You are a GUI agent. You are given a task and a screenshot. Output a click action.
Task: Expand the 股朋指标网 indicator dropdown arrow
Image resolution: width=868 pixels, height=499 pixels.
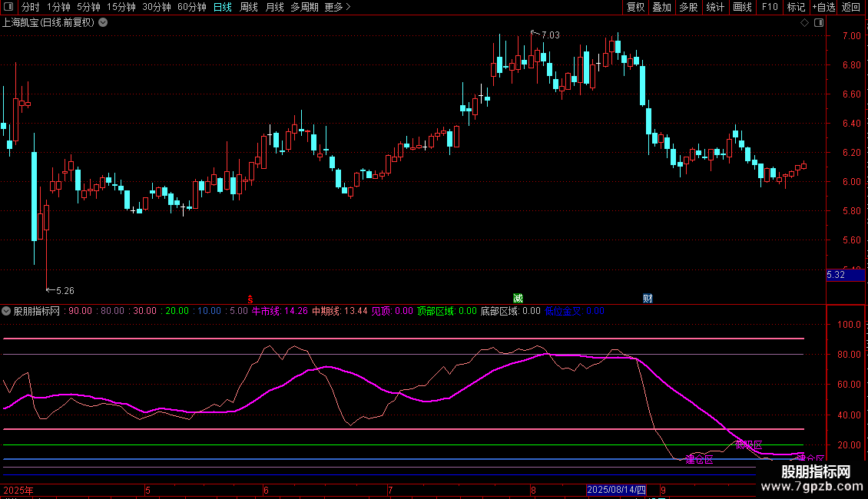click(7, 312)
